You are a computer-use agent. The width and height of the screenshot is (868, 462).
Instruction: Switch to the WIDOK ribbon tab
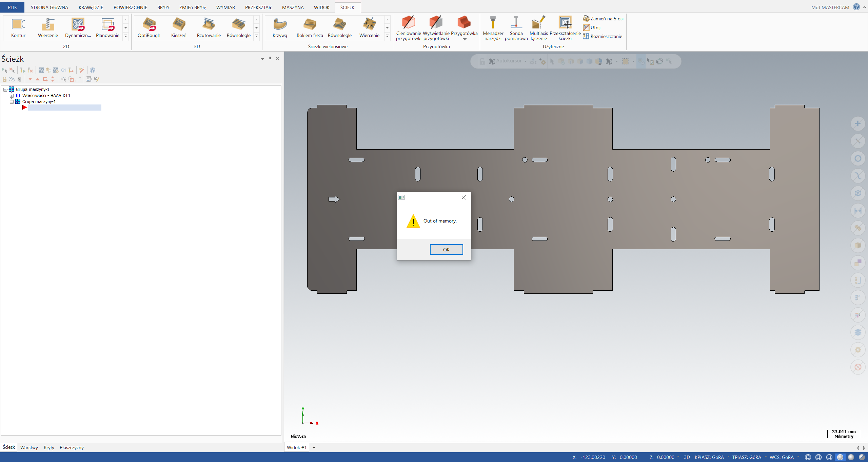pyautogui.click(x=321, y=7)
